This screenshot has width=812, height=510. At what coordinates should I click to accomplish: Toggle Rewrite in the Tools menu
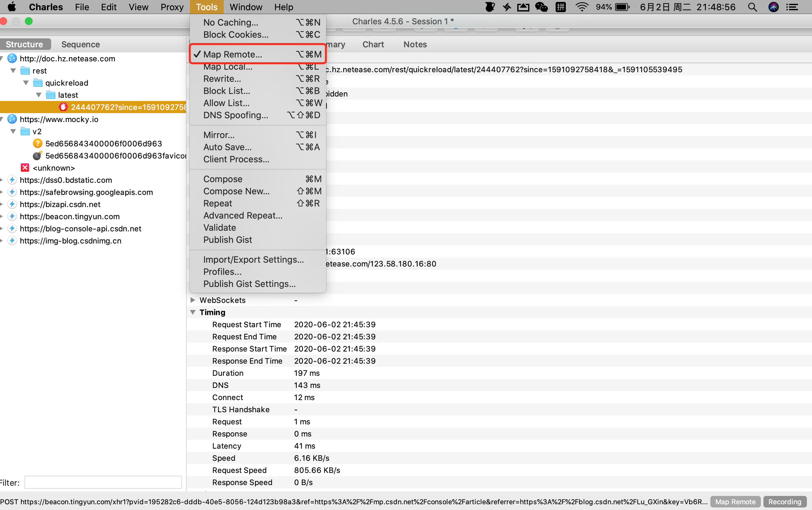[x=258, y=79]
